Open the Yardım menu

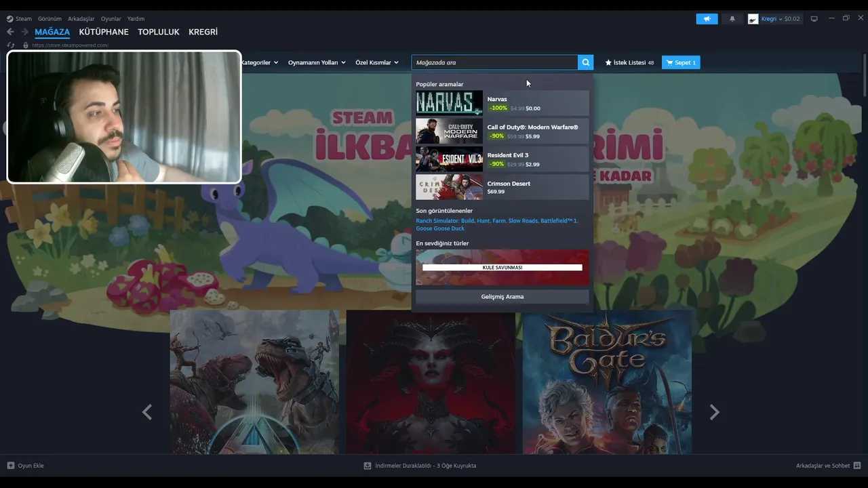pos(136,19)
